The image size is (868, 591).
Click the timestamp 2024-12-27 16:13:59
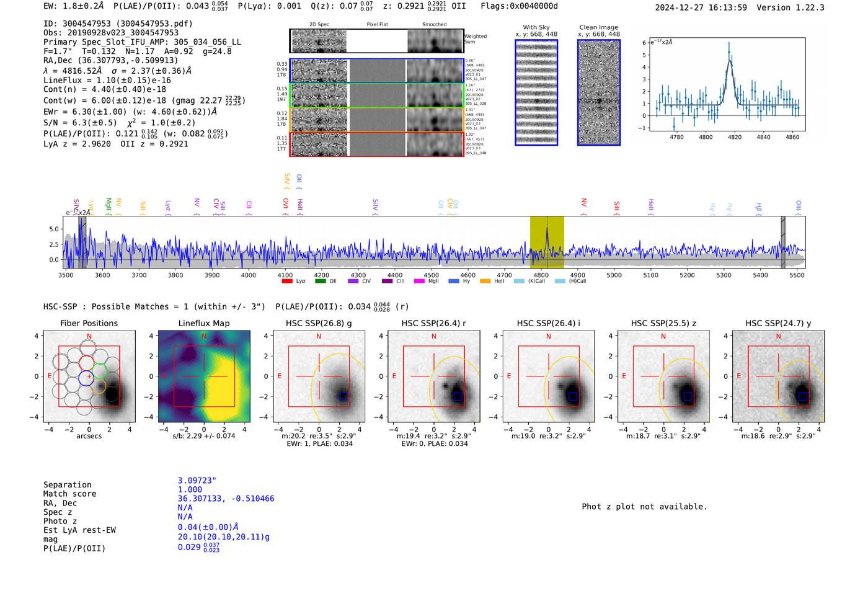point(701,7)
